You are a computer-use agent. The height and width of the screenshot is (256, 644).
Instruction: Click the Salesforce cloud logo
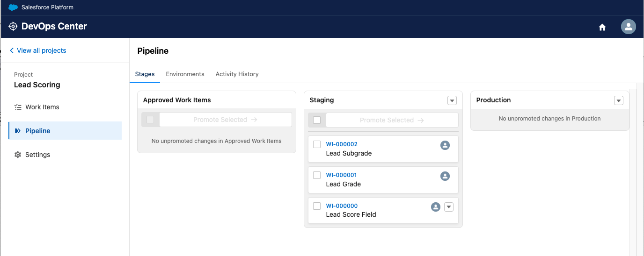tap(13, 7)
